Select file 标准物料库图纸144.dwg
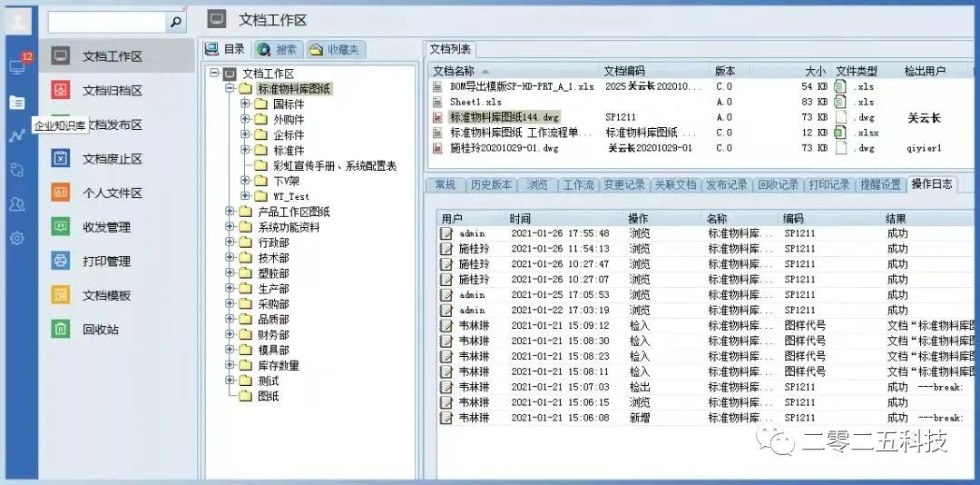 pyautogui.click(x=505, y=117)
